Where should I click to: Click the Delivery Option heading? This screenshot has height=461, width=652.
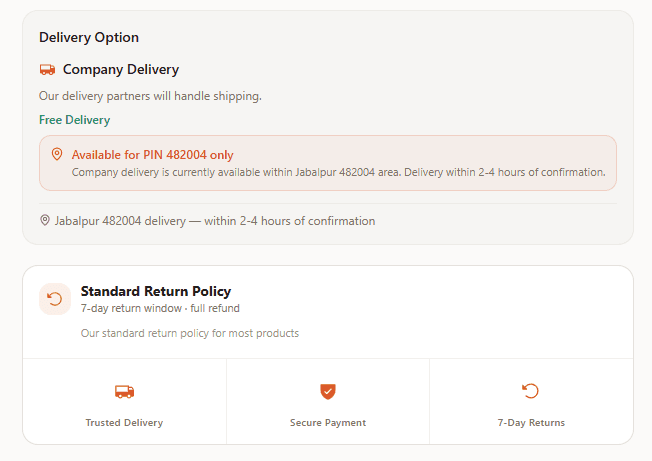coord(89,37)
